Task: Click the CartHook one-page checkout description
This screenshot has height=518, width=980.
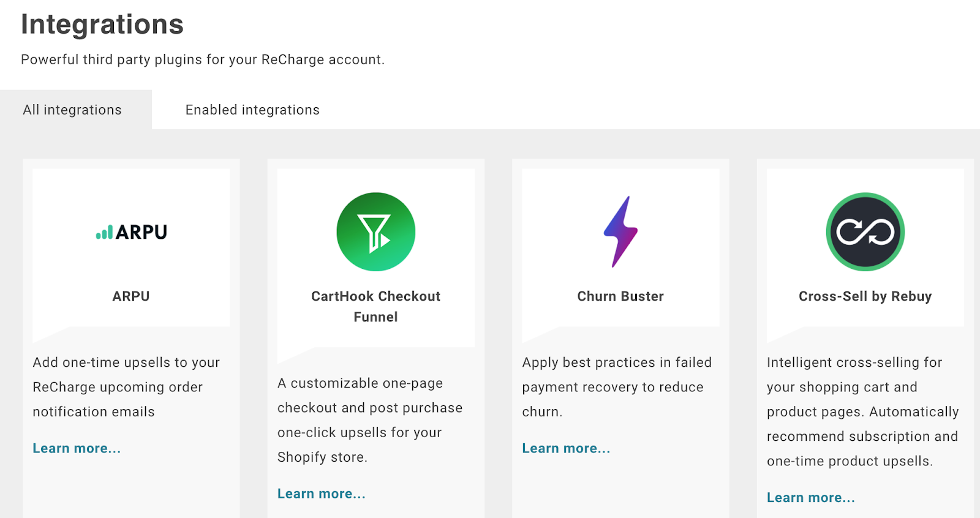Action: 370,420
